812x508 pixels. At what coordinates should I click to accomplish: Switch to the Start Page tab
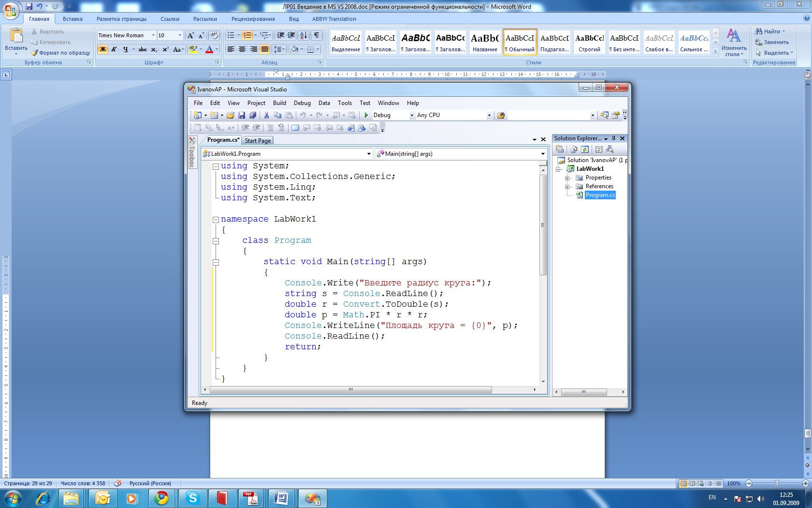(x=258, y=141)
